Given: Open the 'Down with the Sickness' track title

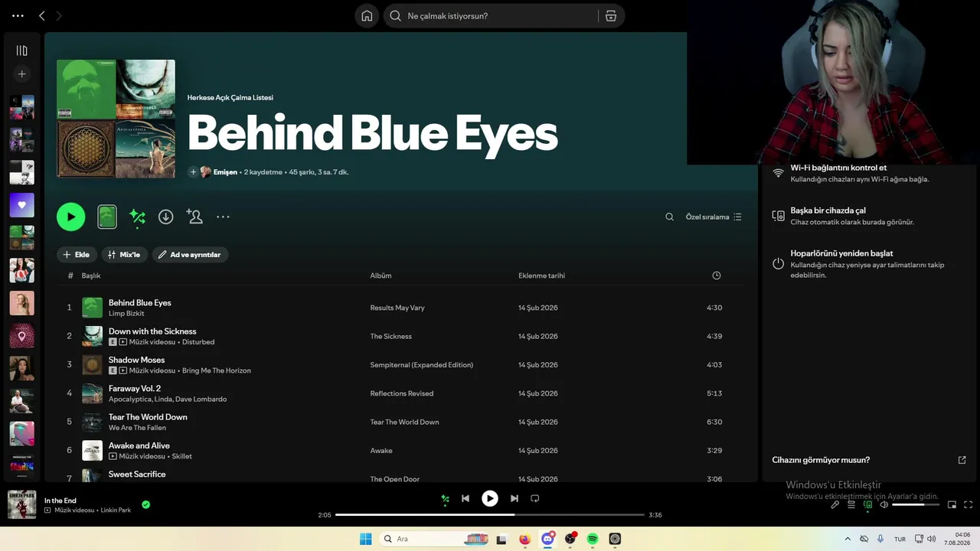Looking at the screenshot, I should (x=152, y=331).
